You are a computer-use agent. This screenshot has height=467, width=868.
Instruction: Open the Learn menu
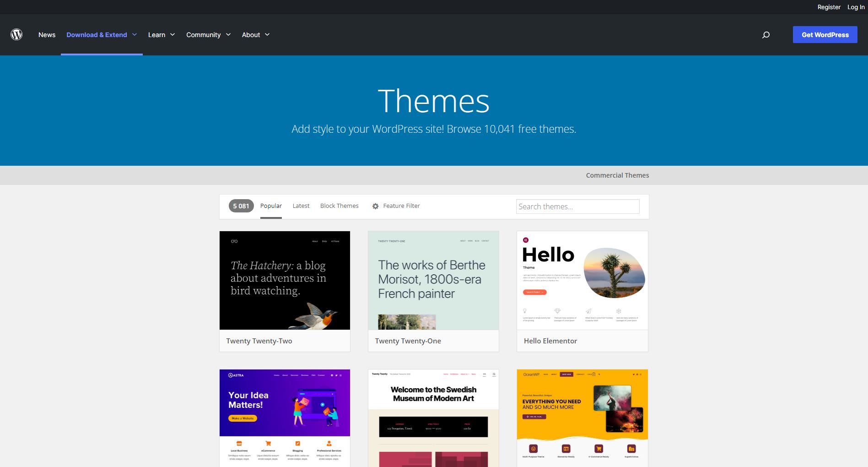156,35
